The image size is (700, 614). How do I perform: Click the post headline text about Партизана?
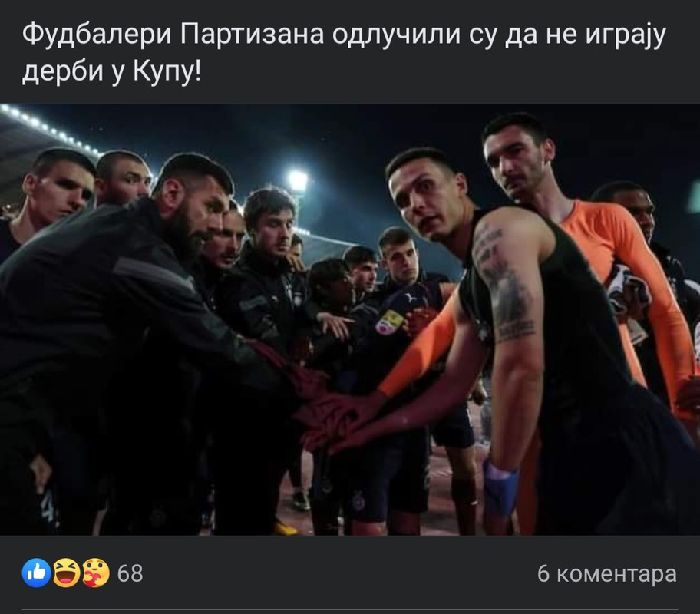pyautogui.click(x=344, y=53)
